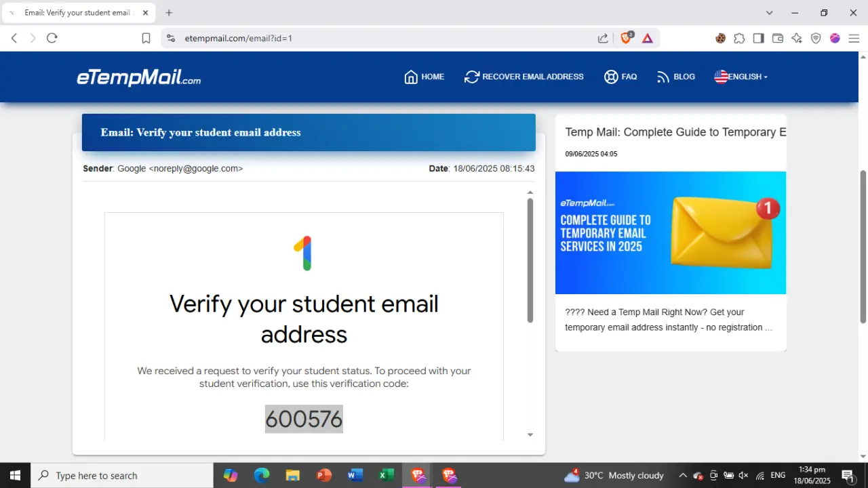The height and width of the screenshot is (488, 868).
Task: Click the eTempMail.com logo
Action: coord(139,77)
